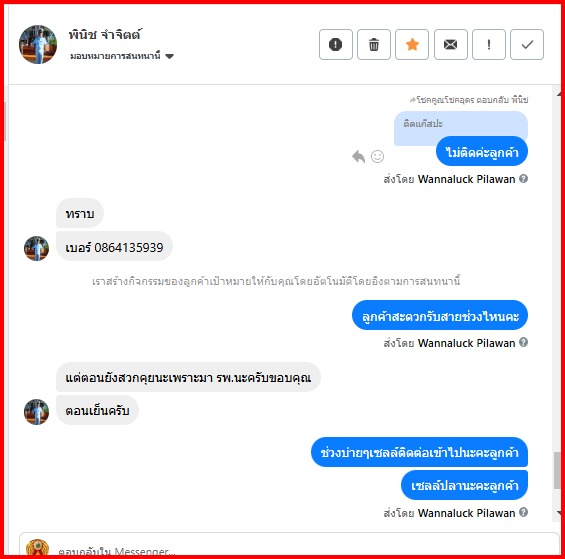Open help icon beside first Wannaluck Pilawan
The width and height of the screenshot is (565, 559).
pos(524,178)
